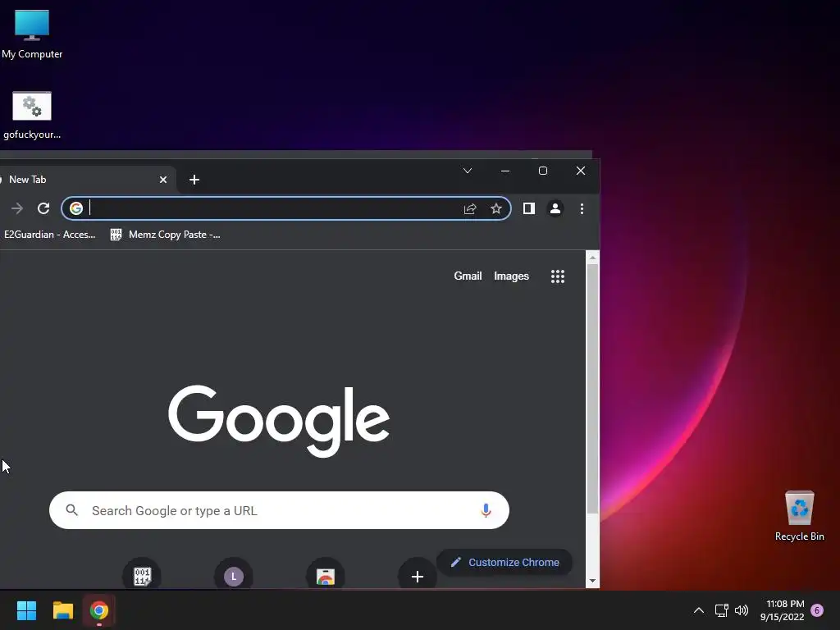Focus the Chrome address bar
This screenshot has width=840, height=630.
coord(286,208)
